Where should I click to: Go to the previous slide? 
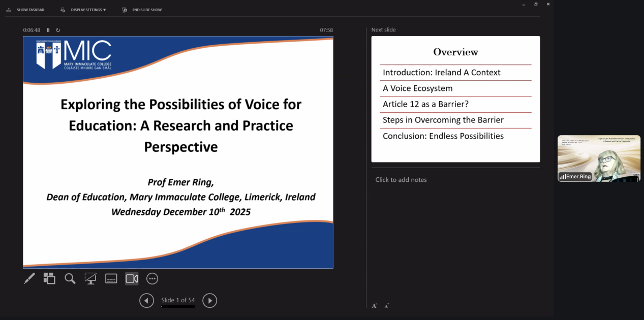coord(146,301)
